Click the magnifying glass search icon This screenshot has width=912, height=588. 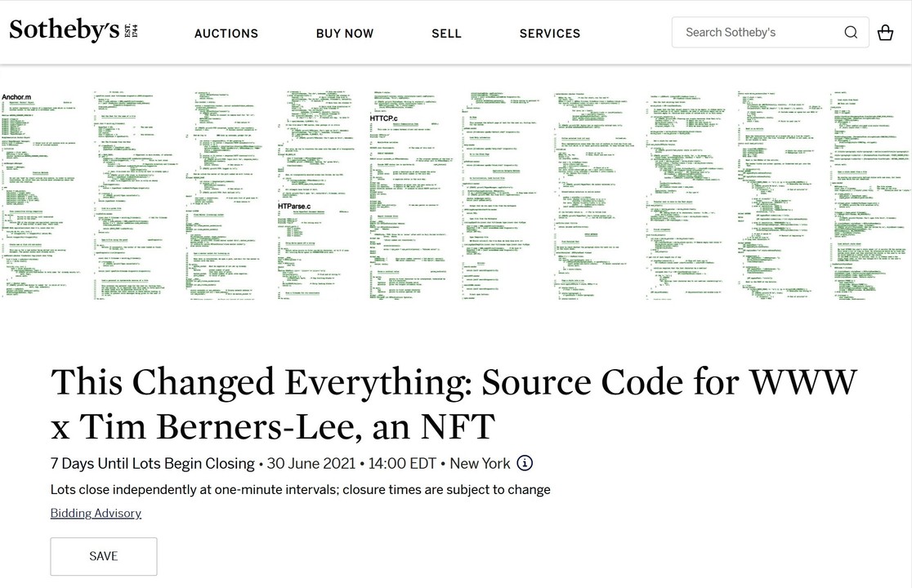851,33
